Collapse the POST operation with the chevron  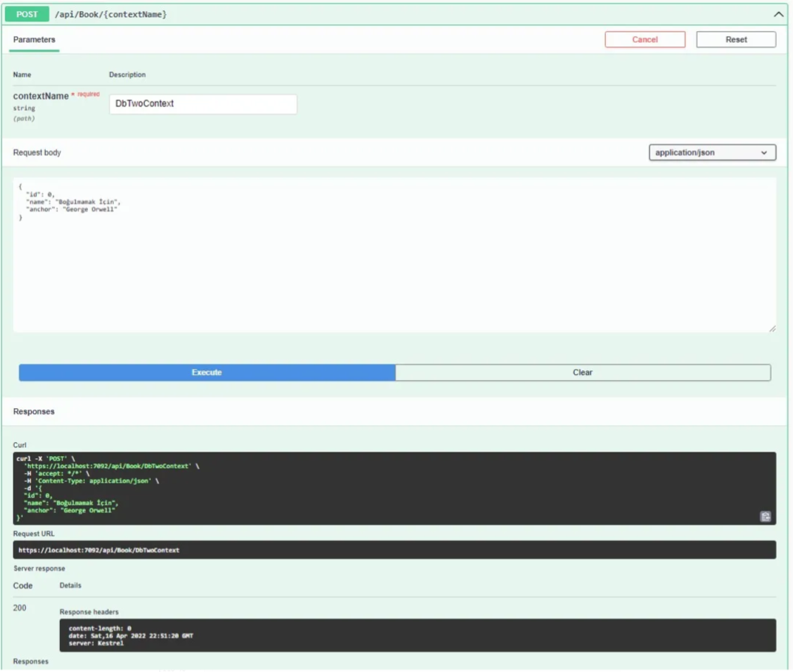[x=778, y=14]
